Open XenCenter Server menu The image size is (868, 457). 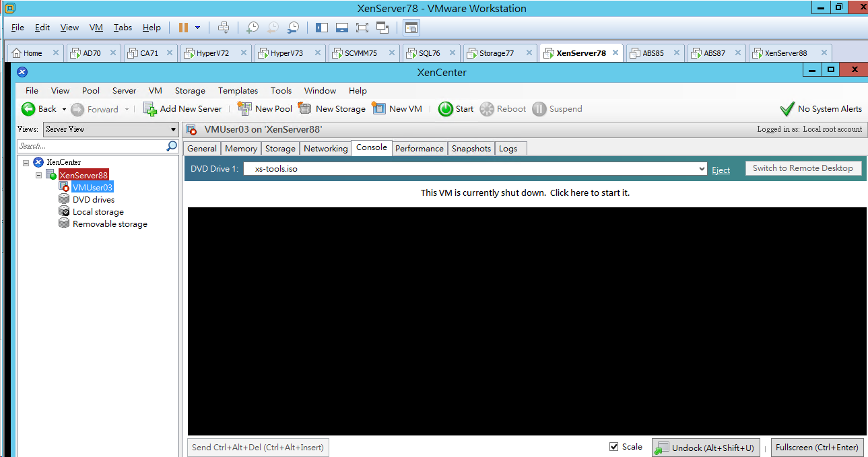pyautogui.click(x=124, y=90)
